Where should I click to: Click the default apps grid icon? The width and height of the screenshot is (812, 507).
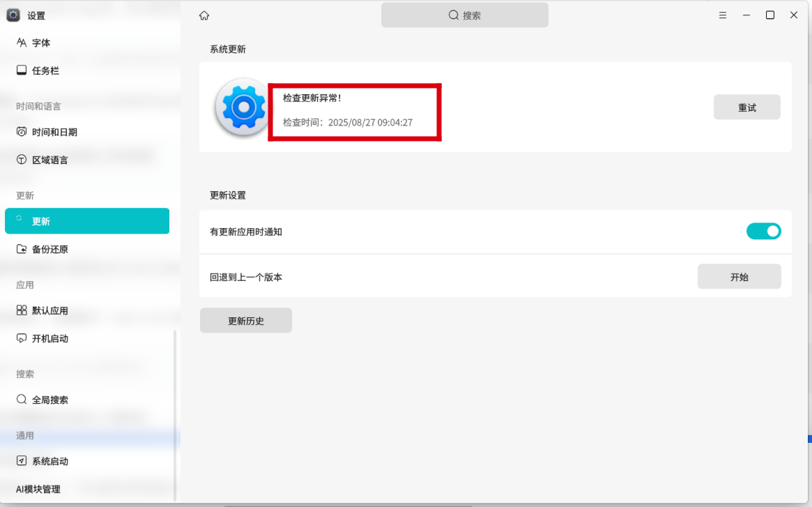[22, 310]
